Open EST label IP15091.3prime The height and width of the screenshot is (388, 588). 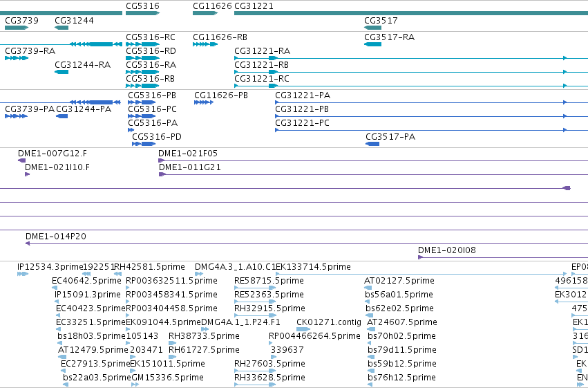tap(87, 295)
